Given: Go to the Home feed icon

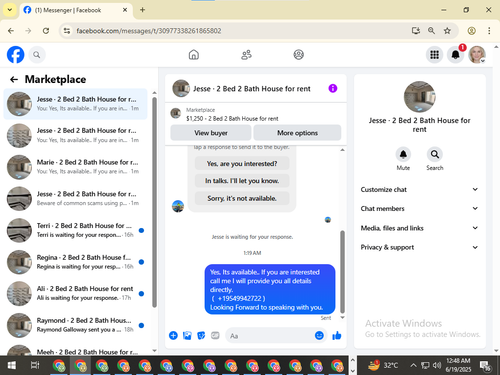Looking at the screenshot, I should (x=194, y=54).
